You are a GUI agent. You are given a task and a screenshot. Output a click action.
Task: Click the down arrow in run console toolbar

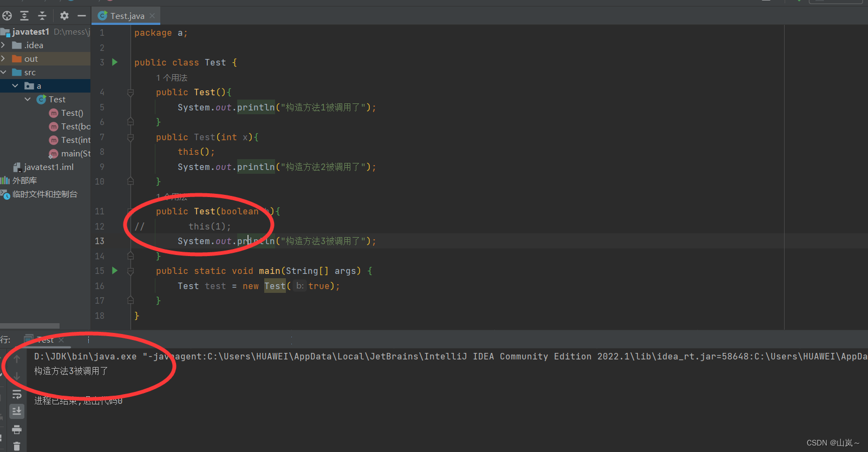[x=17, y=376]
